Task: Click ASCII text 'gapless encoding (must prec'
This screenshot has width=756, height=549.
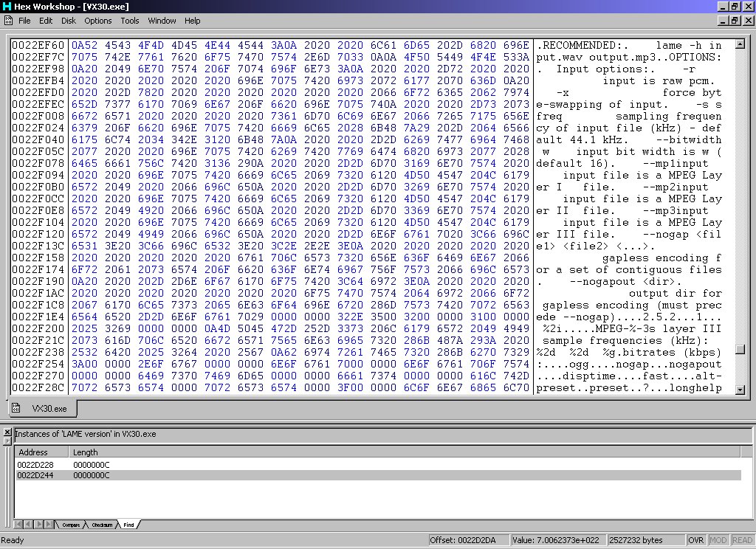Action: (632, 305)
